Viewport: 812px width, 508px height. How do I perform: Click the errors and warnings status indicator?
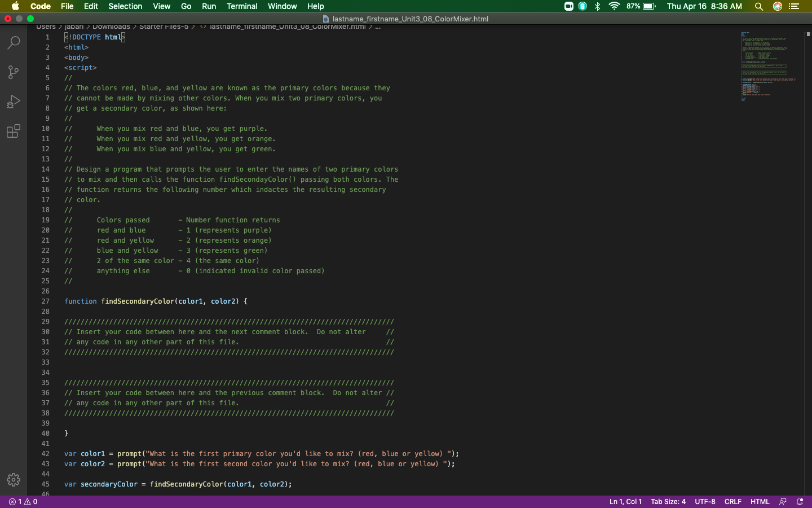pyautogui.click(x=23, y=502)
